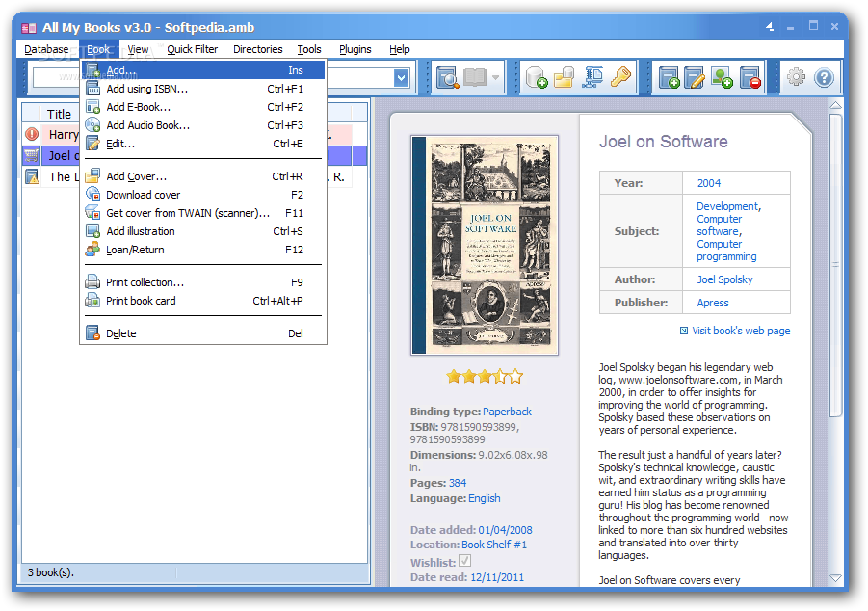868x611 pixels.
Task: Open the book view dropdown arrow
Action: pos(495,77)
